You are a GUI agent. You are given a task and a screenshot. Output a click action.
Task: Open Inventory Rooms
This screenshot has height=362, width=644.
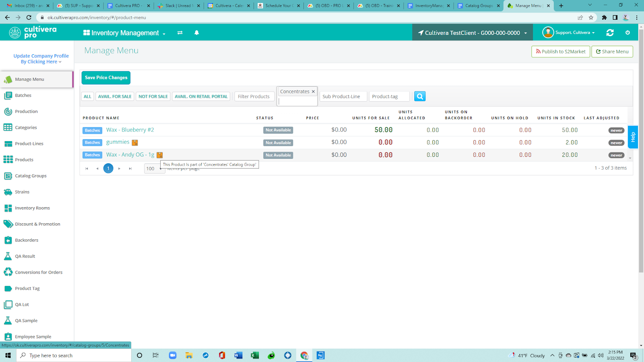click(32, 208)
